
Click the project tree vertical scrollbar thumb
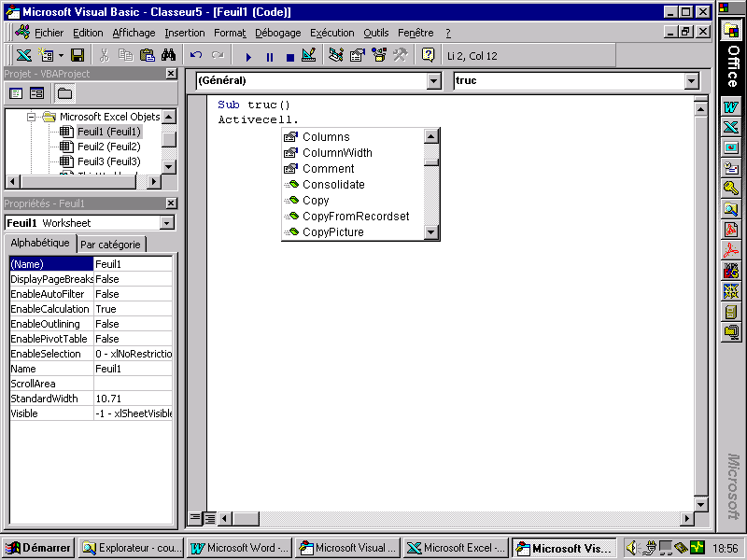[169, 139]
